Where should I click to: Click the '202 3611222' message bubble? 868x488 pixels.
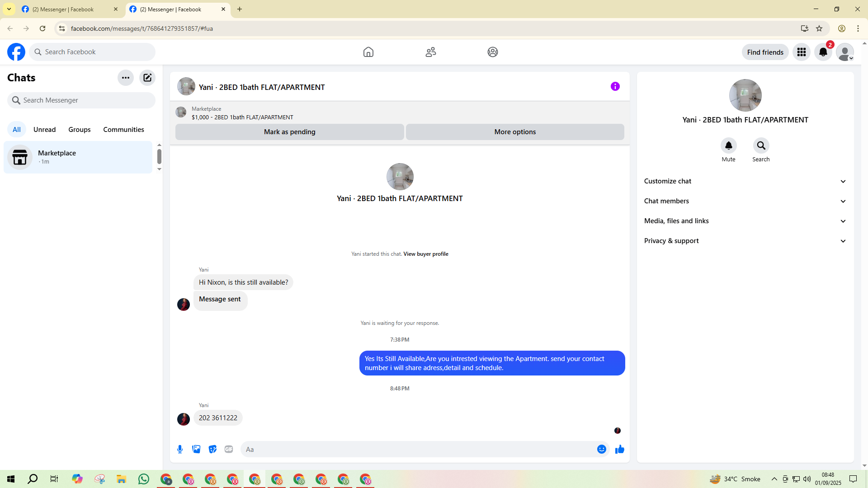[x=218, y=418]
